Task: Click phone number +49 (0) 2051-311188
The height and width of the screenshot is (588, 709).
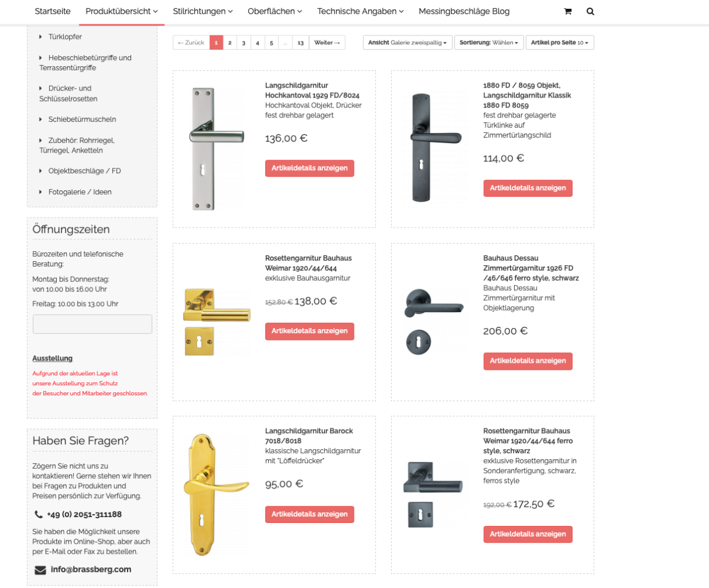Action: pyautogui.click(x=84, y=514)
